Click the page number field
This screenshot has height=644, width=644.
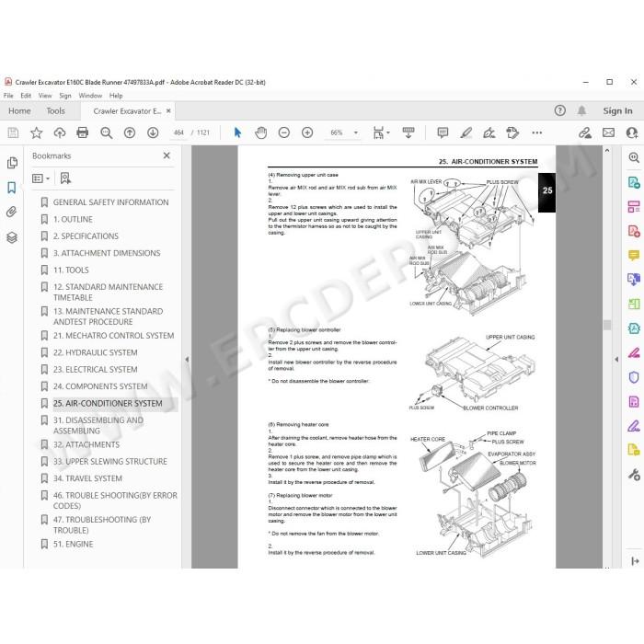pyautogui.click(x=178, y=132)
